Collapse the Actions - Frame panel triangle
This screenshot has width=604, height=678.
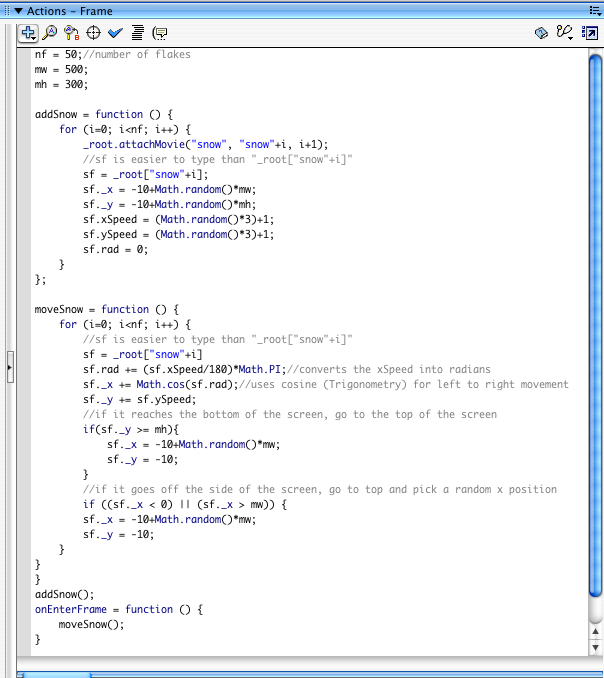pos(19,11)
